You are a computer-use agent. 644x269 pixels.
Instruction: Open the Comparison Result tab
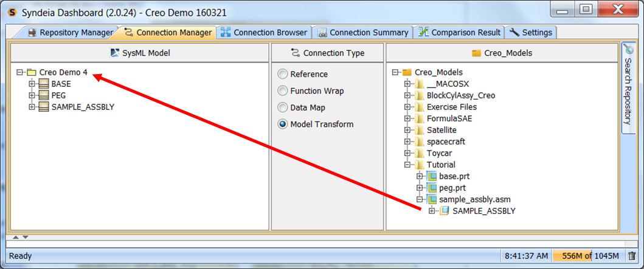pyautogui.click(x=460, y=32)
